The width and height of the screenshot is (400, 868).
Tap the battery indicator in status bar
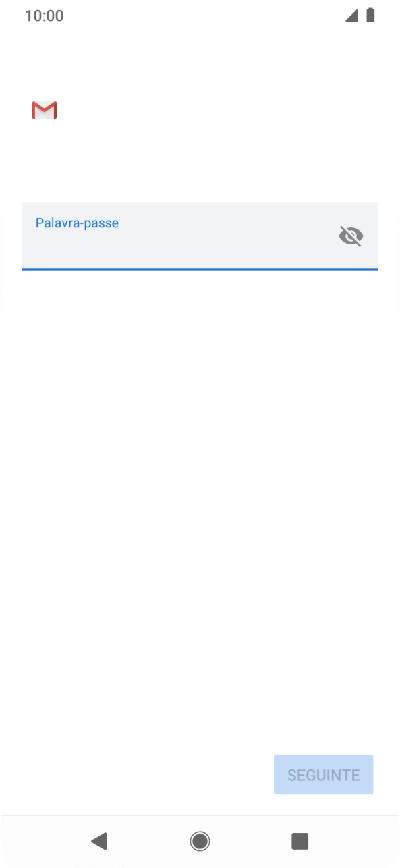pyautogui.click(x=370, y=16)
